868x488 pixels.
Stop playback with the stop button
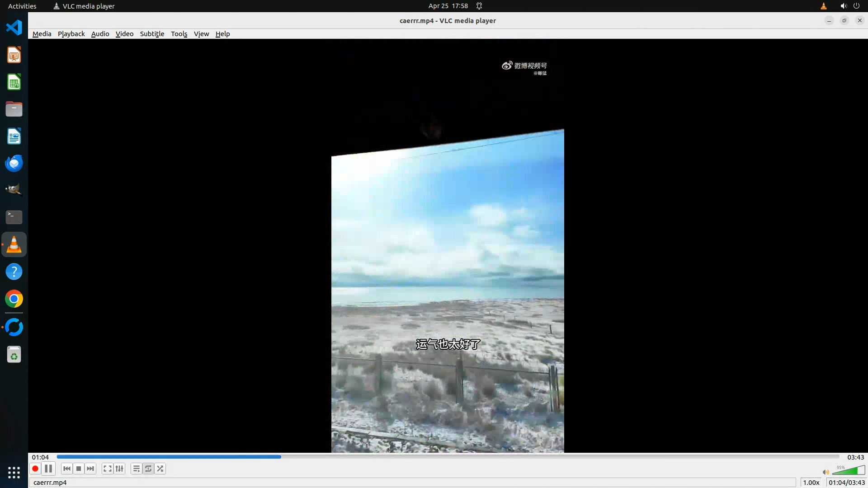79,469
